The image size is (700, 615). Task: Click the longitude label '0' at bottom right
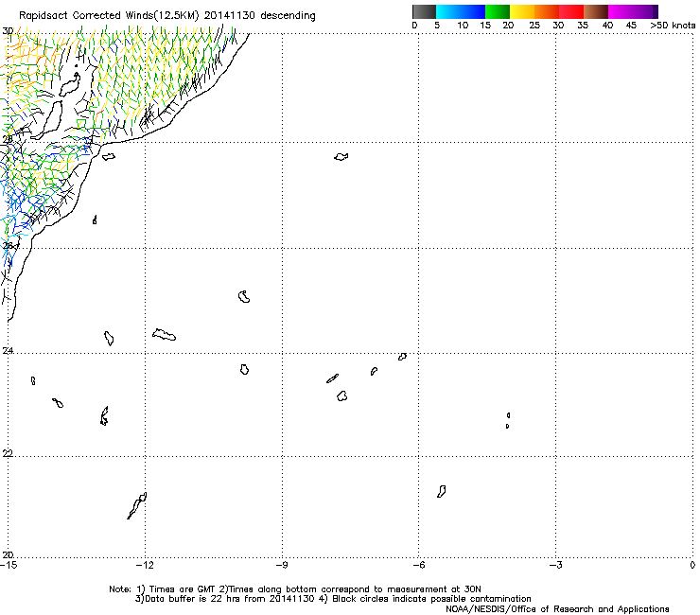692,565
